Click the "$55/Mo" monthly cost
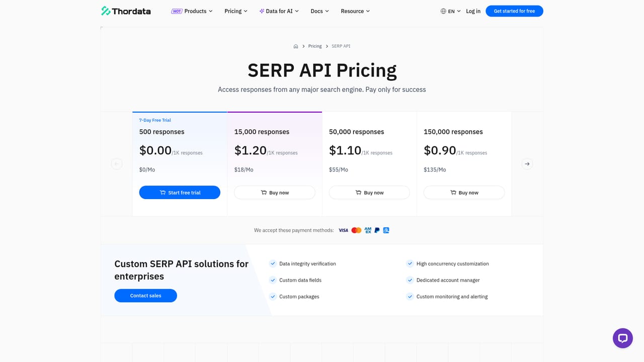The image size is (644, 362). [339, 170]
